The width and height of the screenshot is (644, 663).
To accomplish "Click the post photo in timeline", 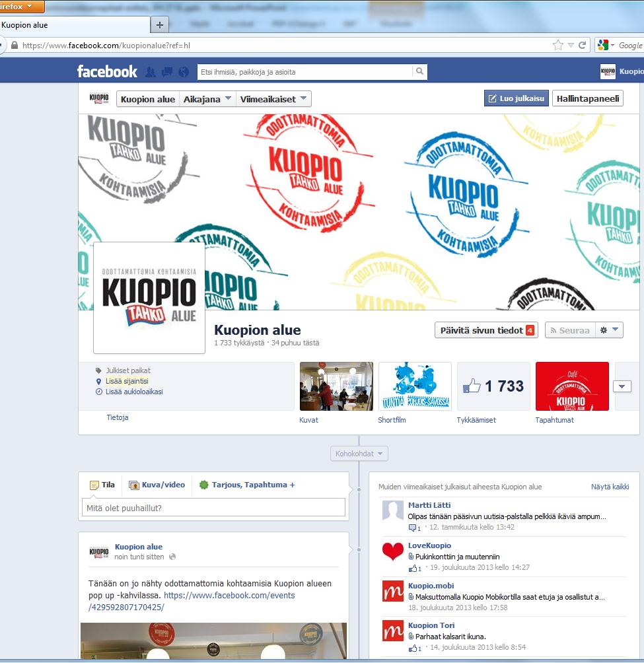I will 213,641.
